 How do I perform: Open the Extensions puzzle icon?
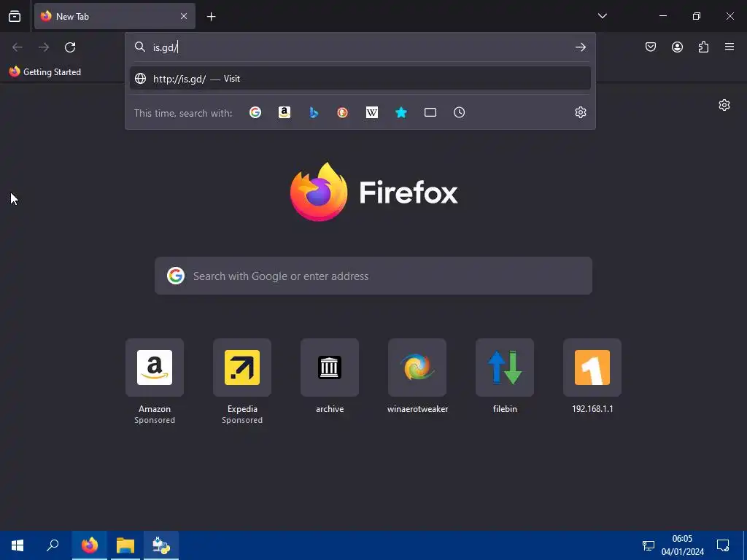(703, 47)
